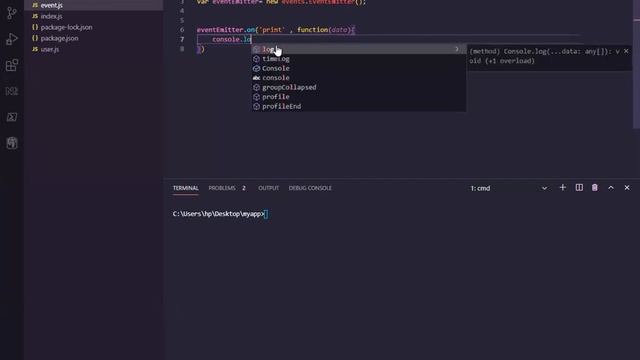Click the terminal-style icon in activity bar
This screenshot has width=640, height=360.
pyautogui.click(x=12, y=117)
